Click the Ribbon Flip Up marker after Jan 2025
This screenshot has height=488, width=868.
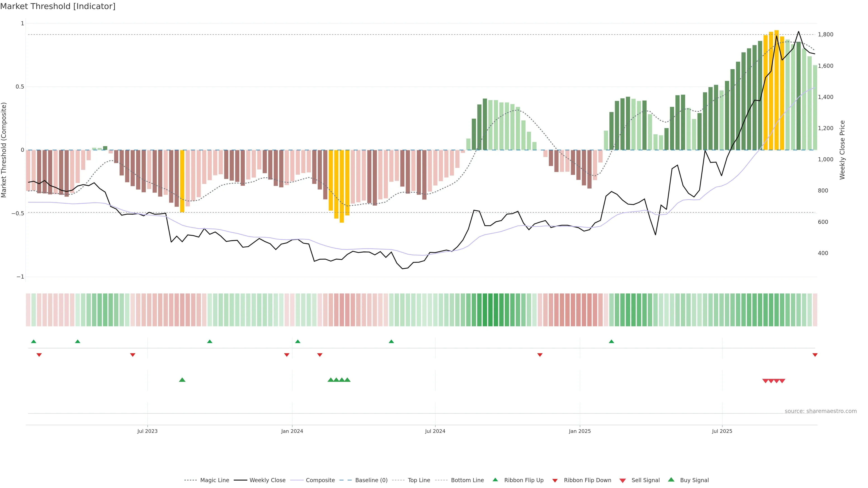coord(612,342)
